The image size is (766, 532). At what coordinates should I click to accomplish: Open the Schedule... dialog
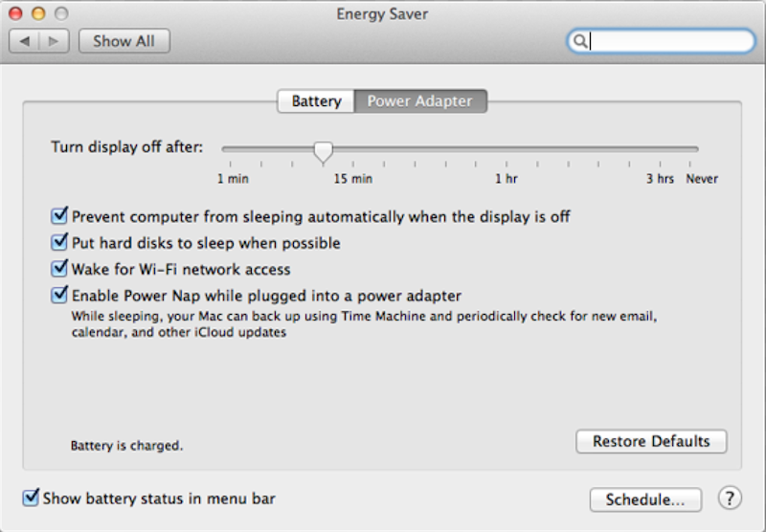tap(645, 499)
